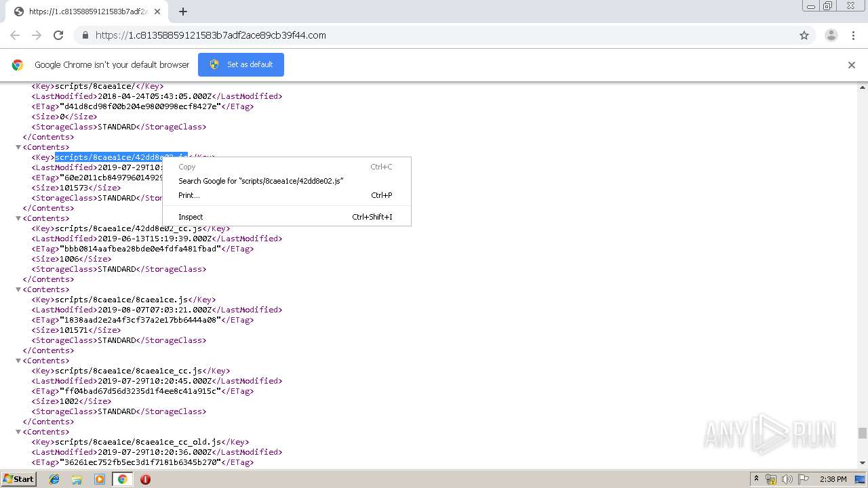The width and height of the screenshot is (868, 488).
Task: Click the browser back arrow
Action: click(15, 35)
